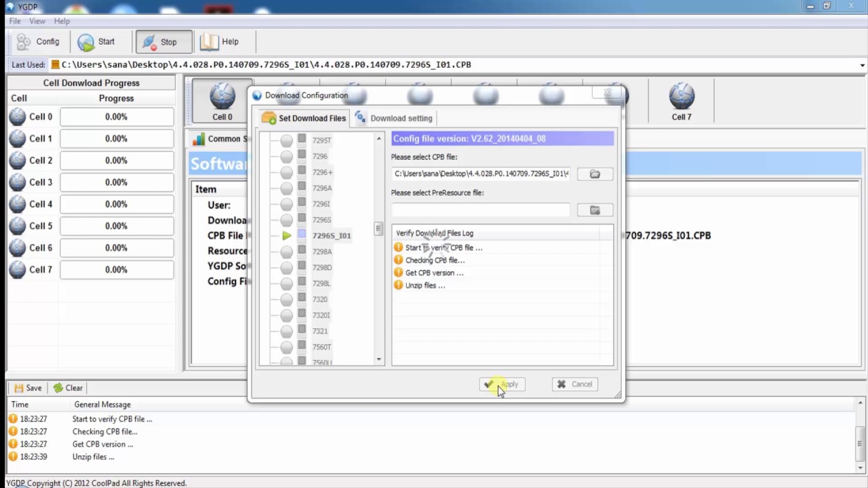This screenshot has width=868, height=488.
Task: Select the highlighted 7296S_I01 tree entry
Action: [332, 235]
